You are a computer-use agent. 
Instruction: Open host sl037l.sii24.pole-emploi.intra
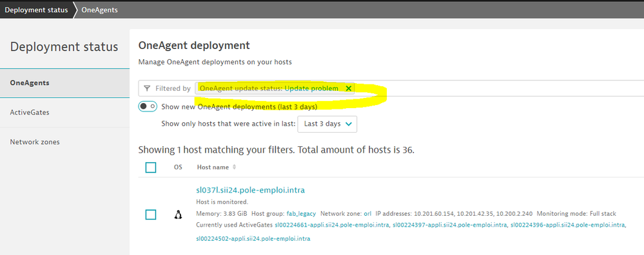(x=251, y=190)
